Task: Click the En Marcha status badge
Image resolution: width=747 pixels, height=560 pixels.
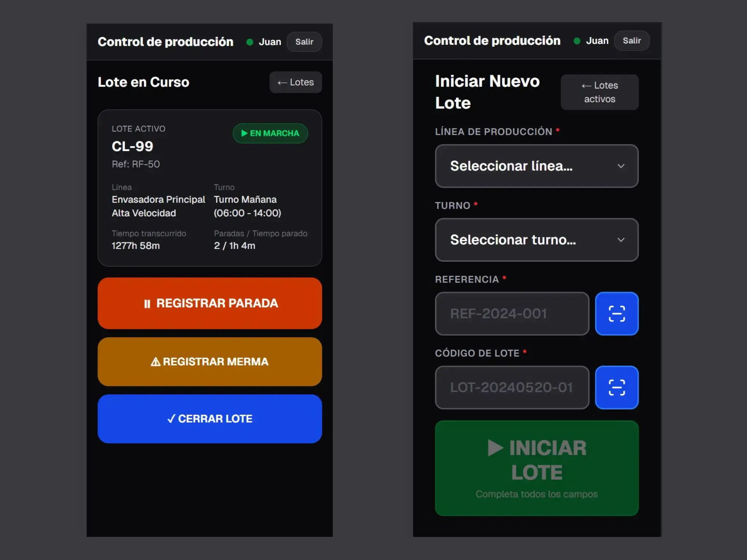Action: click(x=270, y=133)
